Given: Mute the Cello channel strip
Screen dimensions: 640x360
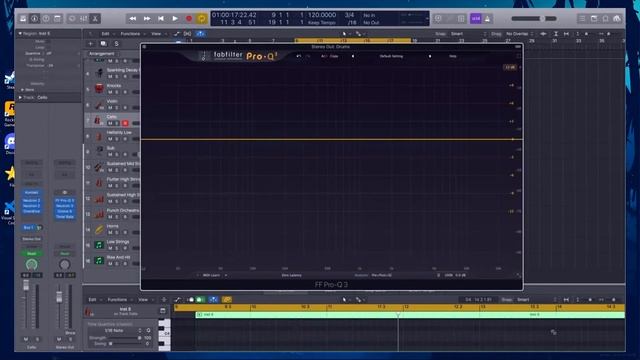Looking at the screenshot, I should tap(26, 339).
